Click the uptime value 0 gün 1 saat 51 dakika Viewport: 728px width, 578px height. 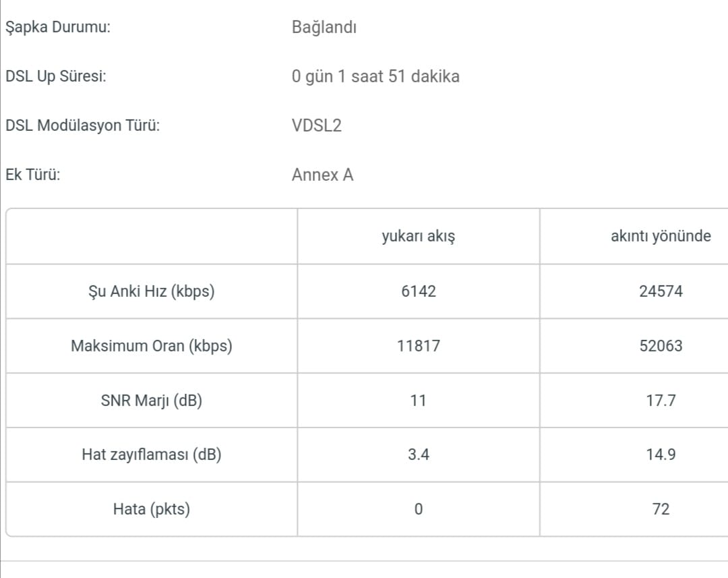375,76
